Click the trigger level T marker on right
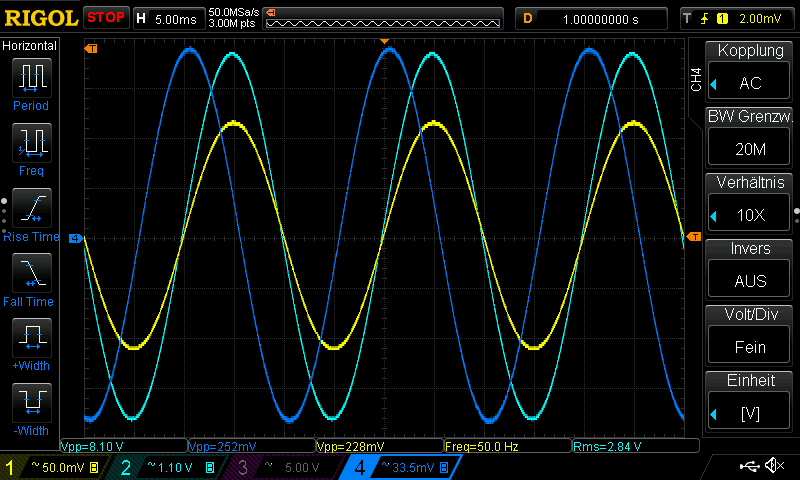Viewport: 800px width, 480px height. point(694,237)
